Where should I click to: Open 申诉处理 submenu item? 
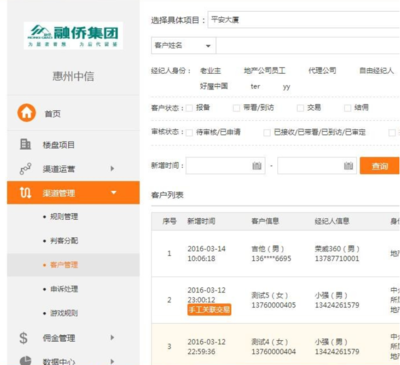point(64,289)
